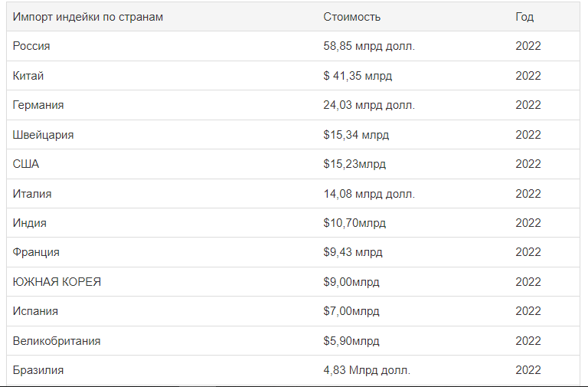Click the "Год" column header

pos(524,17)
